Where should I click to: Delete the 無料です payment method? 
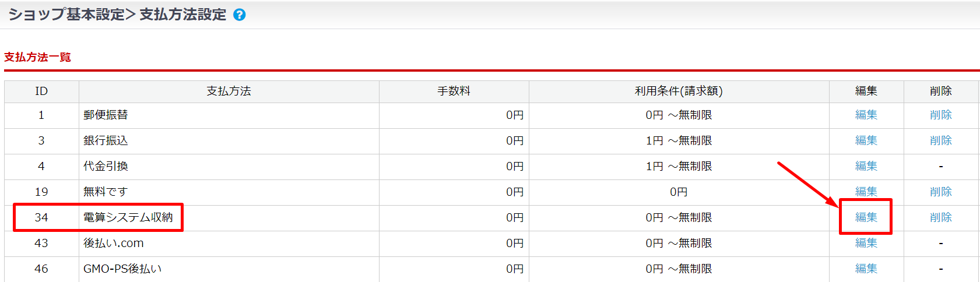[x=940, y=192]
